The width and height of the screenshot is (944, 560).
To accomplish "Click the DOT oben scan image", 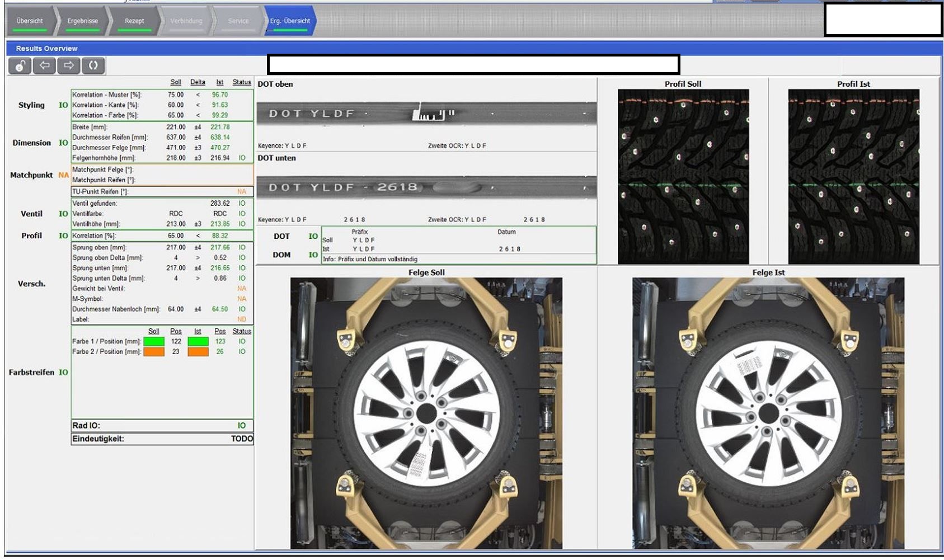I will pos(426,114).
